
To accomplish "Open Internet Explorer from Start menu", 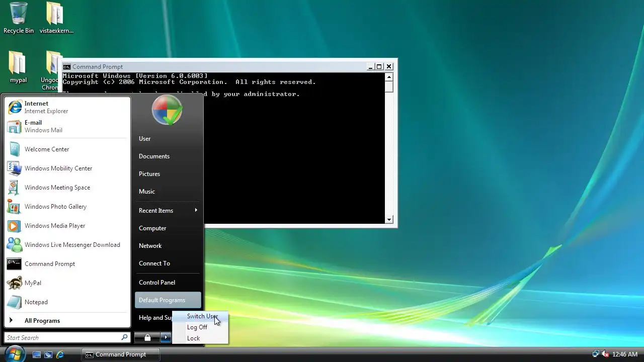I will click(x=67, y=107).
